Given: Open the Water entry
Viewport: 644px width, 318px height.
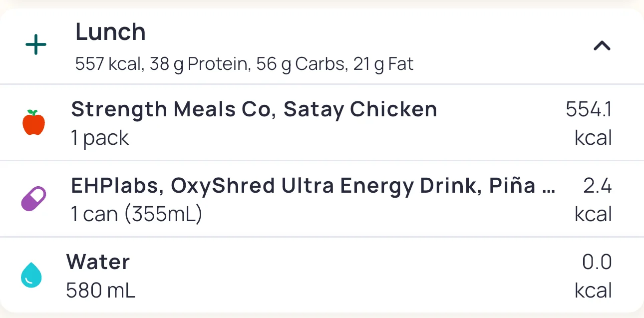Looking at the screenshot, I should tap(98, 262).
